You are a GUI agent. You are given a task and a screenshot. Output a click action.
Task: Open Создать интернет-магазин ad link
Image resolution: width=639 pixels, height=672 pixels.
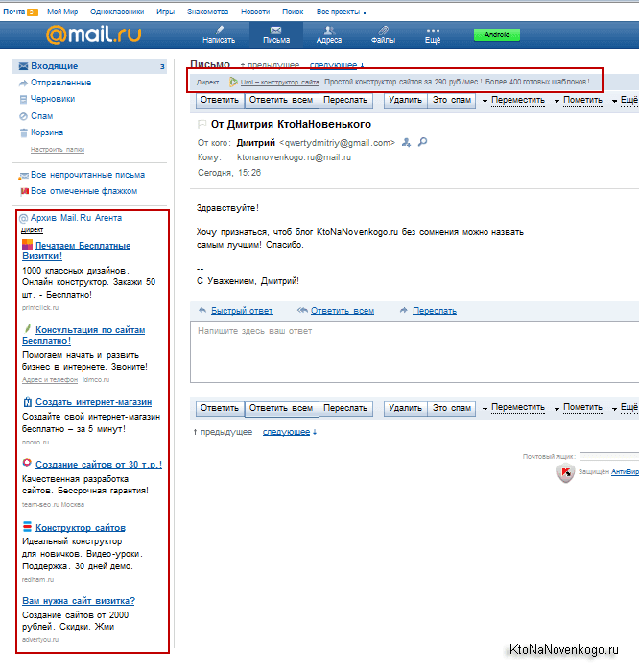(93, 402)
